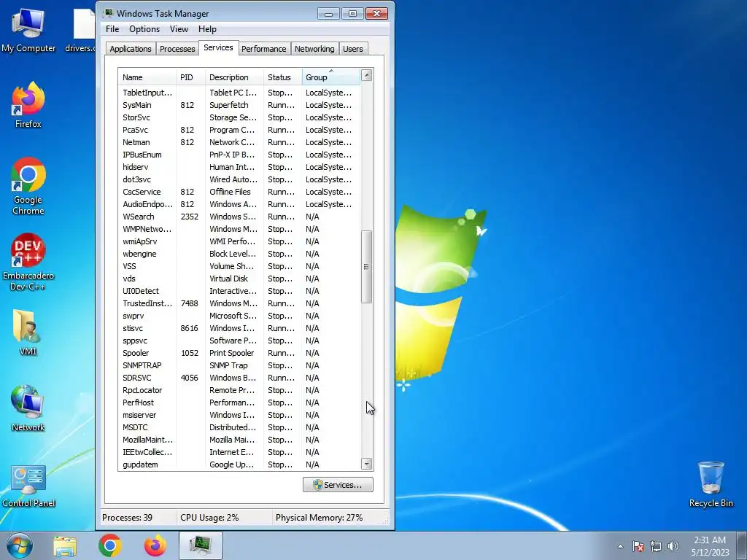Sort by the Description column header

(234, 77)
